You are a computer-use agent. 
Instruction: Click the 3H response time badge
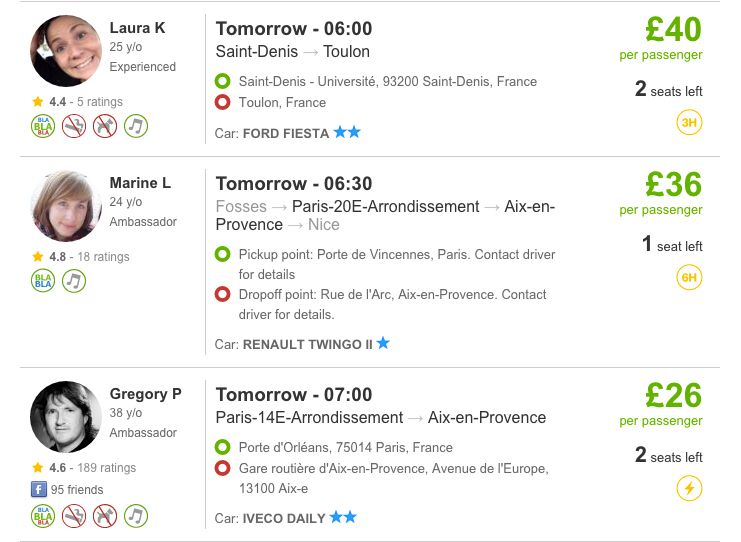[689, 122]
